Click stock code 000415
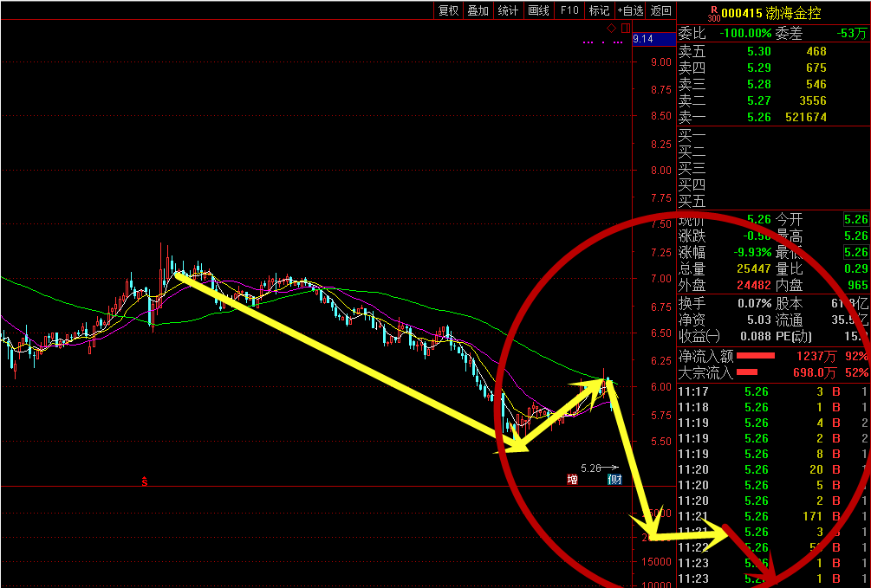Viewport: 871px width, 588px height. 742,13
